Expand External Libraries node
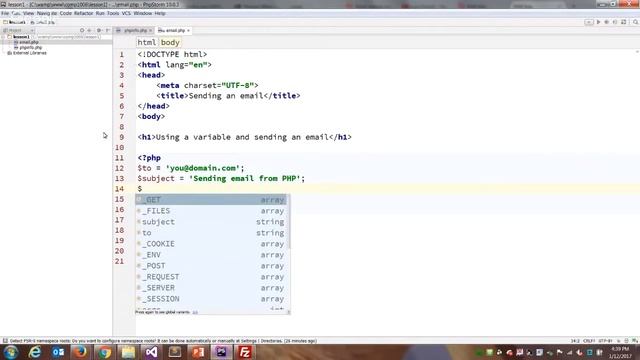The height and width of the screenshot is (360, 640). (x=4, y=53)
